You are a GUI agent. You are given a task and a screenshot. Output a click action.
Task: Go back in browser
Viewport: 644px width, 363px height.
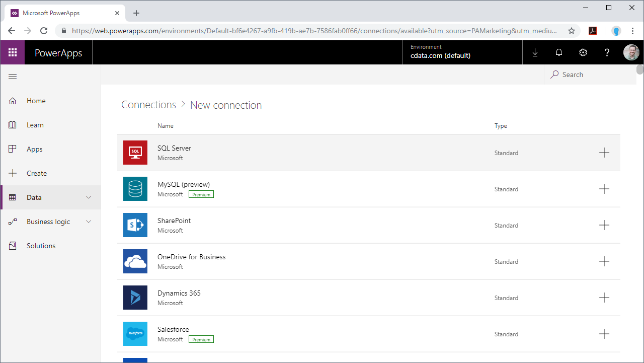coord(12,31)
